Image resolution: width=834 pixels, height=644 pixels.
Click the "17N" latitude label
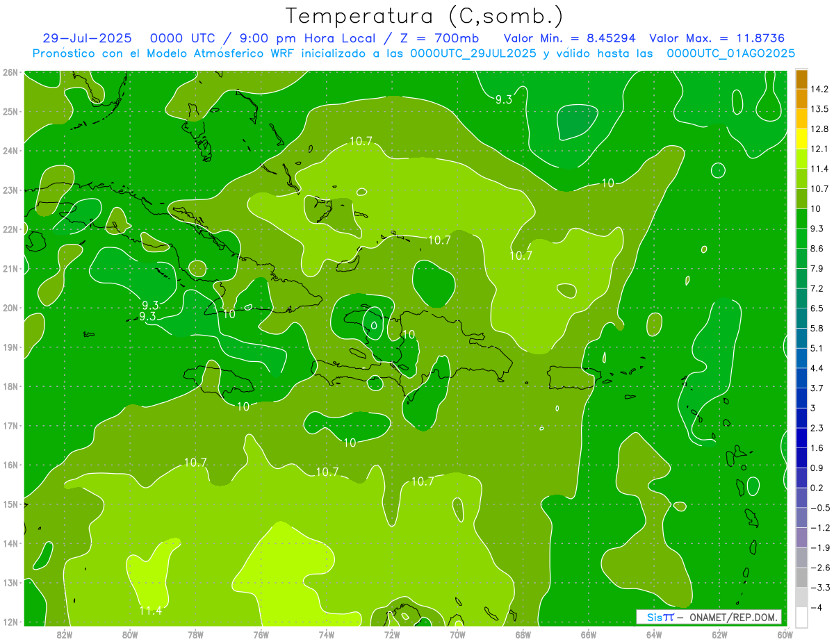(10, 425)
